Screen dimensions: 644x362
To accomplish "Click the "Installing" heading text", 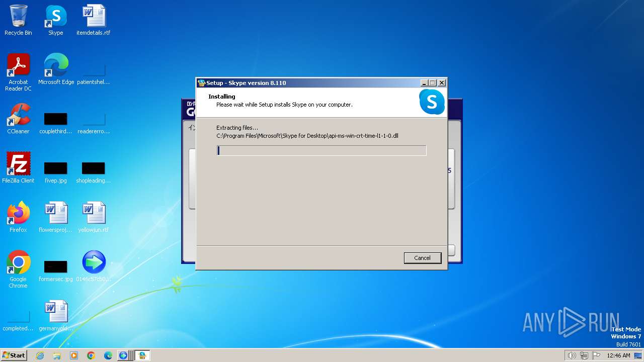I will coord(222,97).
